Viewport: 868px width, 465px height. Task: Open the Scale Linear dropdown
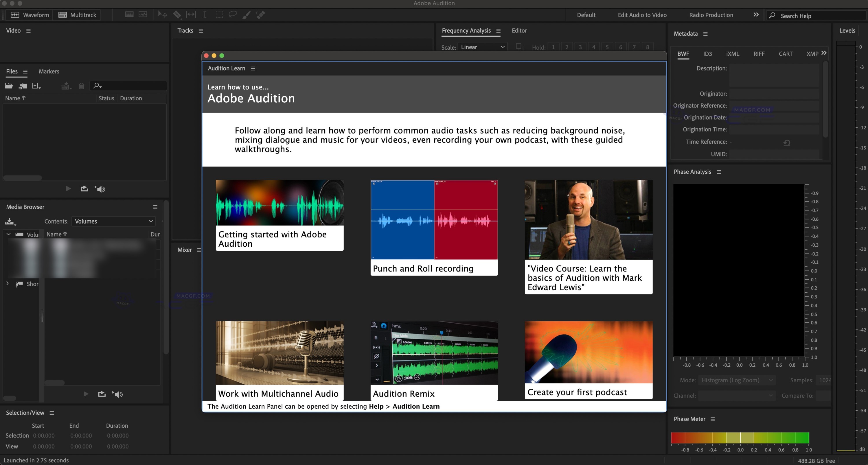(x=483, y=47)
